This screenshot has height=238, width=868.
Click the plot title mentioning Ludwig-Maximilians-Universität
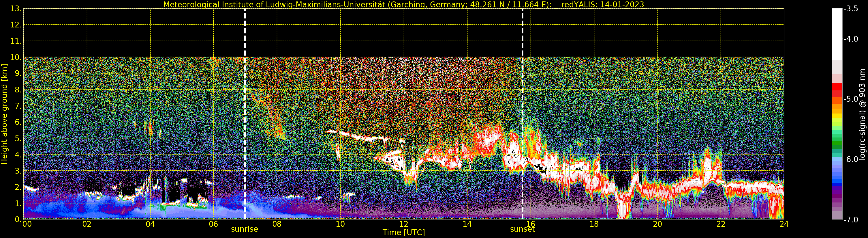[403, 4]
